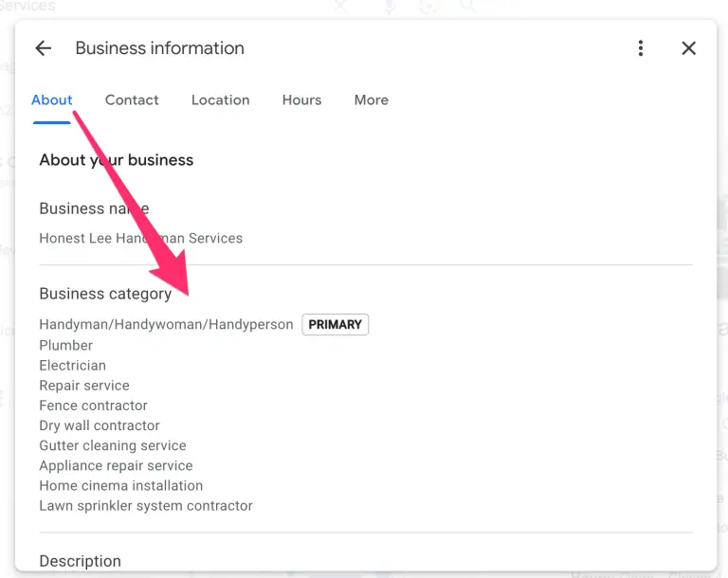The height and width of the screenshot is (578, 728).
Task: Select the About tab
Action: point(51,100)
